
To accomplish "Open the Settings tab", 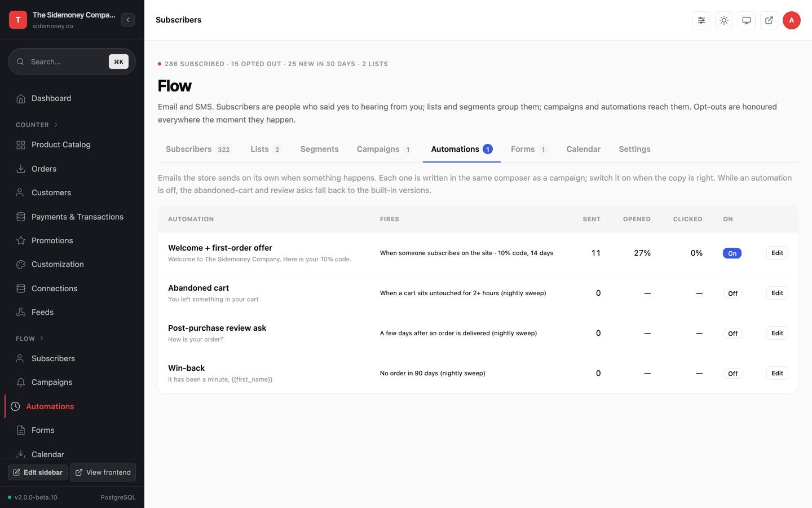I will pyautogui.click(x=634, y=149).
